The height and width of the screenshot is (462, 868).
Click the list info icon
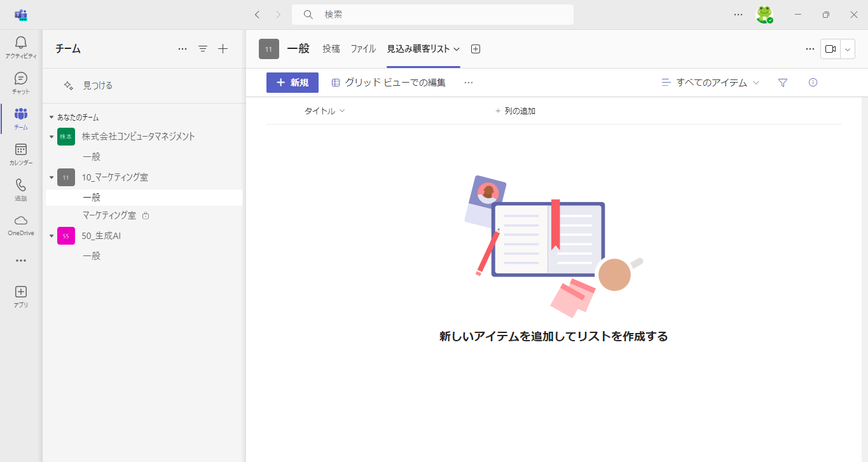813,83
